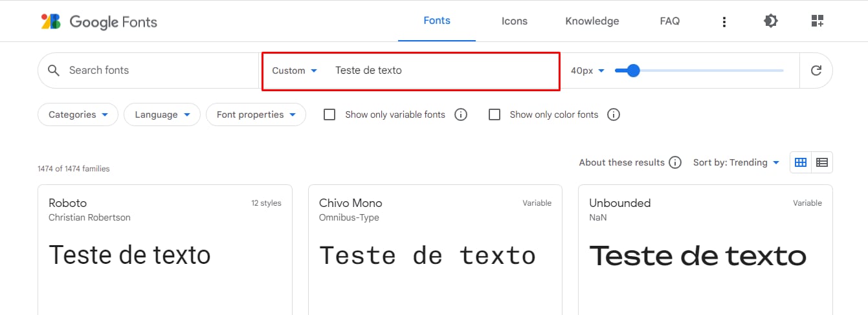868x315 pixels.
Task: Open the three-dot more options menu
Action: [724, 22]
